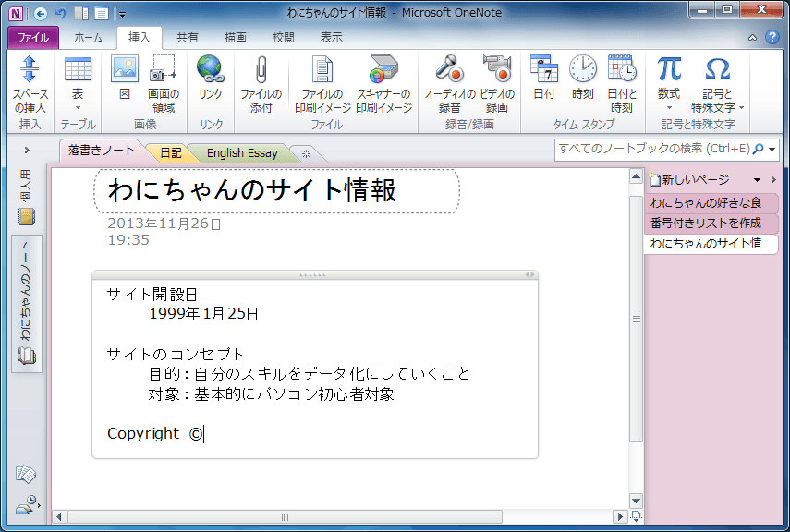
Task: Select the 落書きノート section tab
Action: (x=102, y=151)
